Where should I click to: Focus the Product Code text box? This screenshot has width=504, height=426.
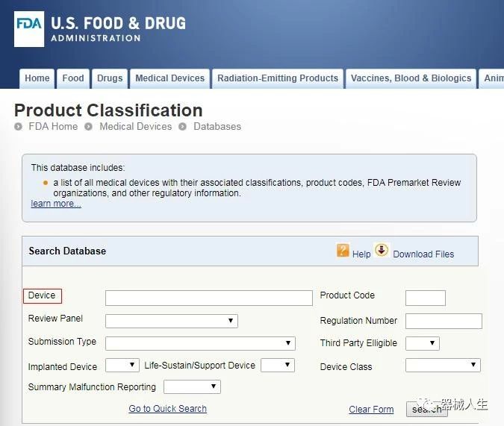(425, 298)
